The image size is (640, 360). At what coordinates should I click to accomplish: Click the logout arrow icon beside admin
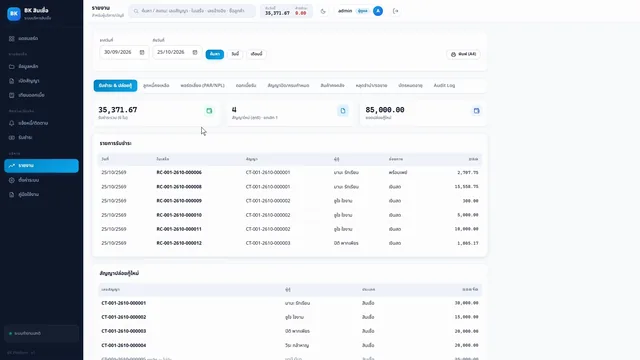point(396,11)
